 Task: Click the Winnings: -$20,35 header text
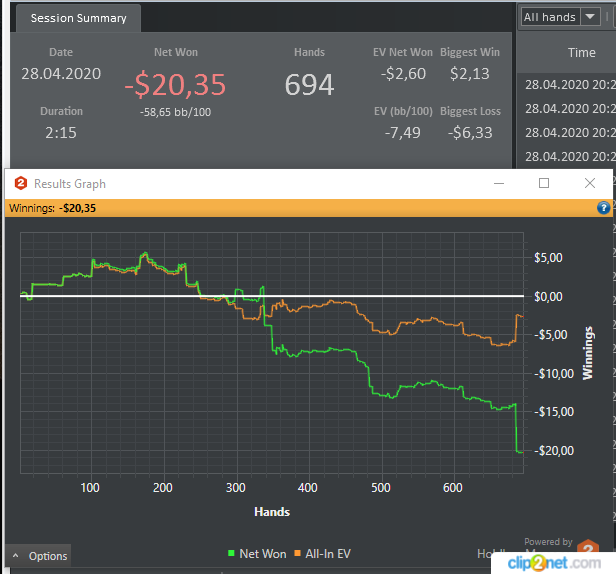(52, 208)
